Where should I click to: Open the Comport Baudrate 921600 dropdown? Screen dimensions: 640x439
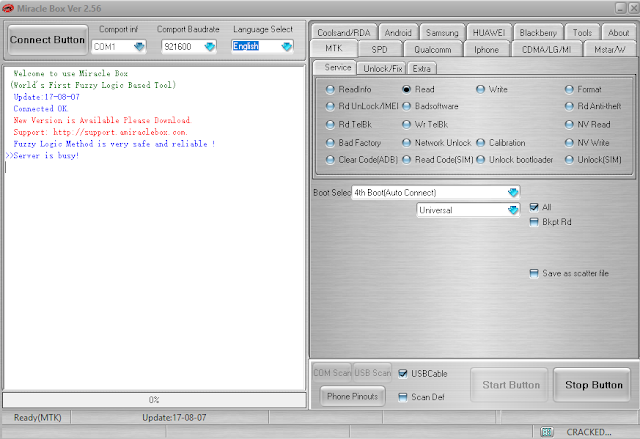[x=210, y=47]
